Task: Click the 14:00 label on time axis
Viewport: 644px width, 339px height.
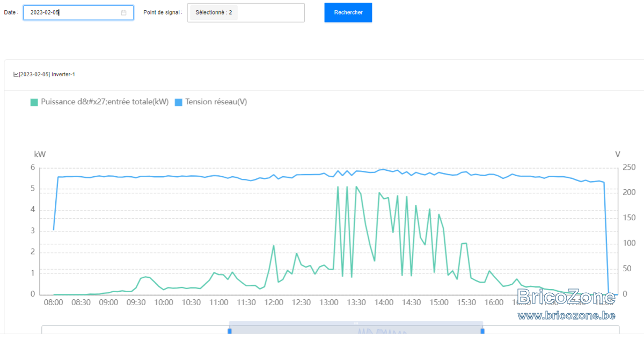Action: [x=384, y=302]
